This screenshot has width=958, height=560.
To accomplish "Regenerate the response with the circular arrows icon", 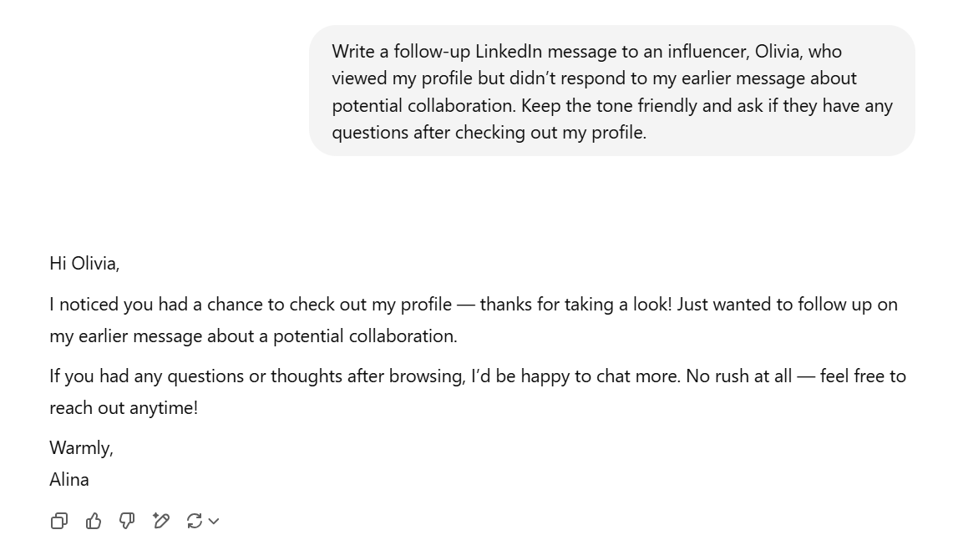I will coord(195,521).
